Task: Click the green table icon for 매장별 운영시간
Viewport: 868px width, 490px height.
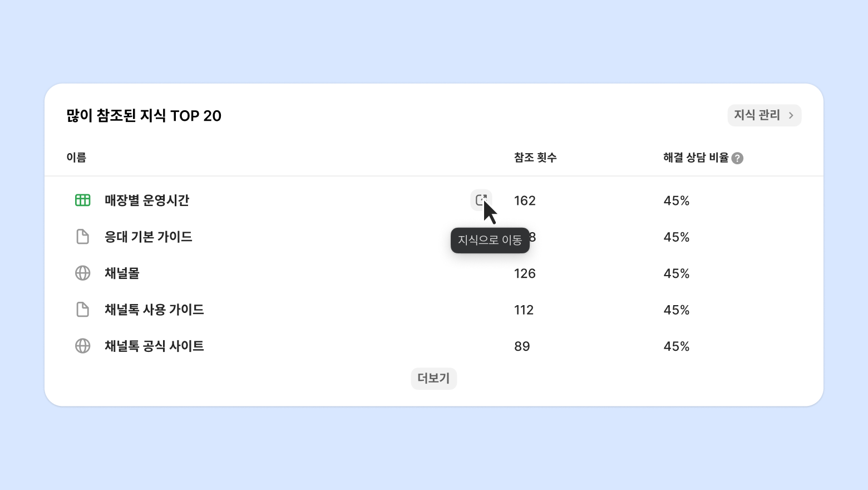Action: click(x=82, y=200)
